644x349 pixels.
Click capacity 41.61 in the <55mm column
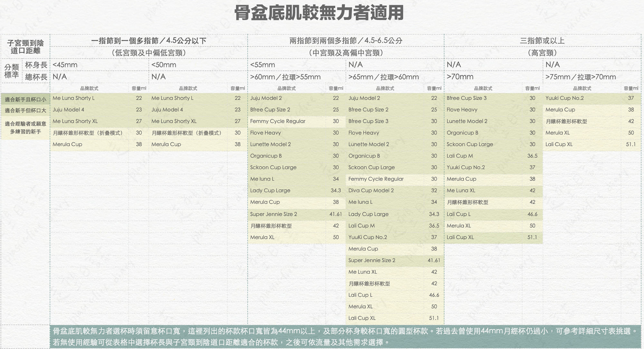pyautogui.click(x=336, y=214)
